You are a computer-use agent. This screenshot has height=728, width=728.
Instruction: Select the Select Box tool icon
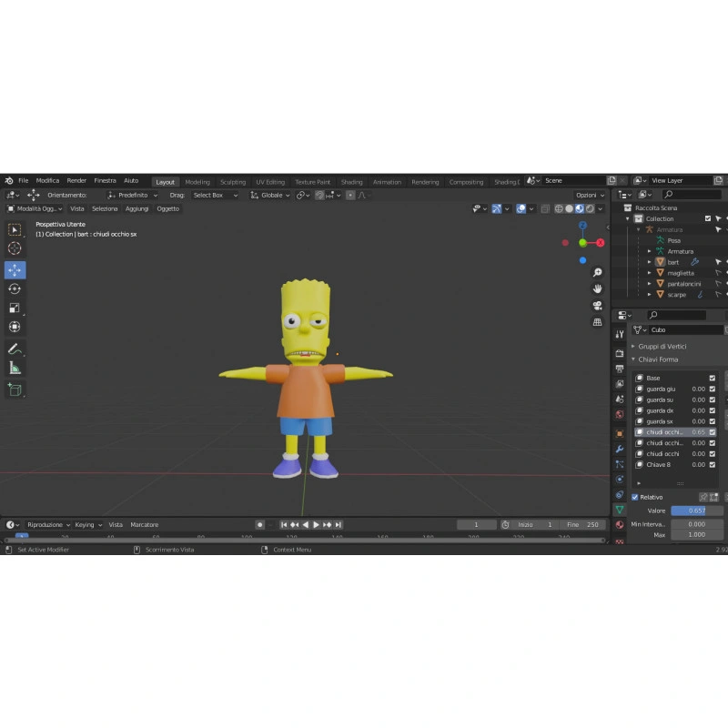pyautogui.click(x=15, y=230)
